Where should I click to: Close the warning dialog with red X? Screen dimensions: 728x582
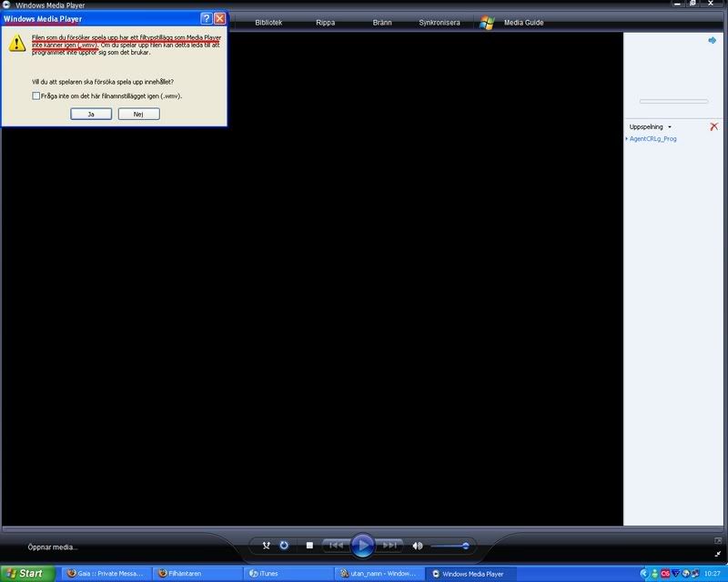point(219,18)
